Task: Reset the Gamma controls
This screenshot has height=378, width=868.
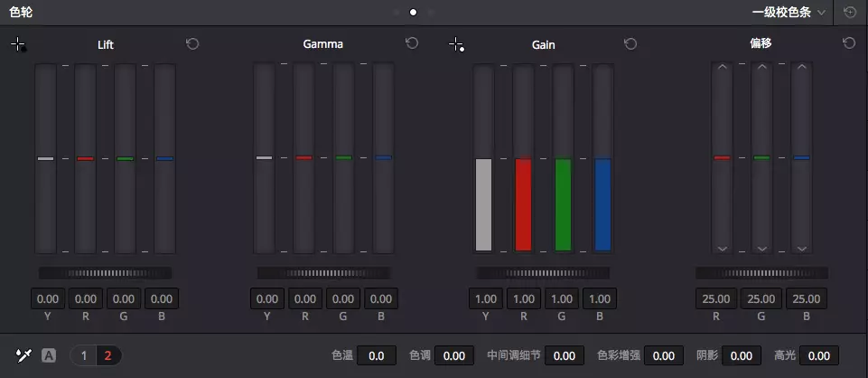Action: pos(412,43)
